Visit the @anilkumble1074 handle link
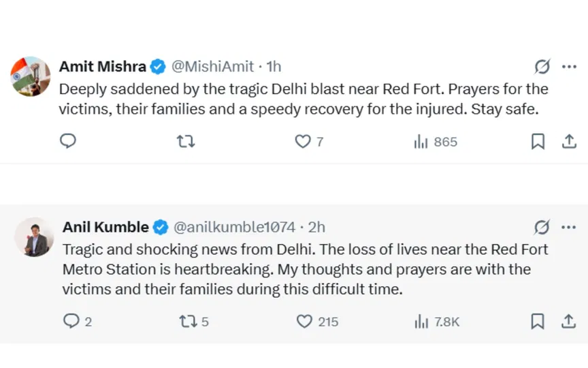Screen dimensions: 588x368 (235, 227)
